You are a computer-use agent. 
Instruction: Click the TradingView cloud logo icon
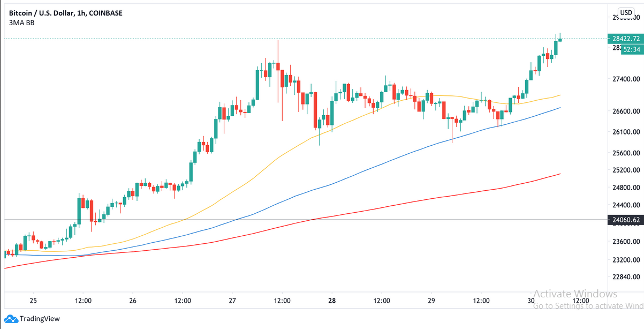point(12,319)
